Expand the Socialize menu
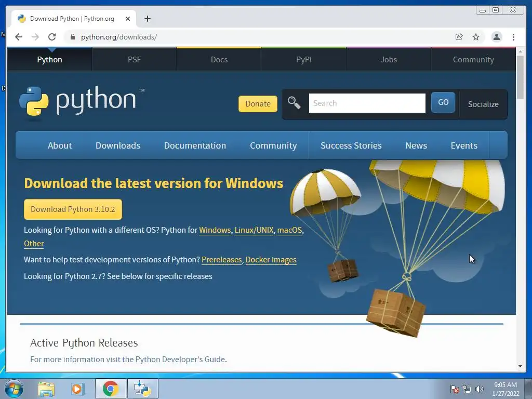 point(483,104)
